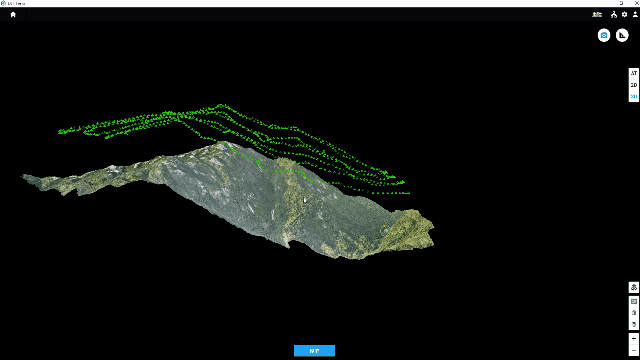
Task: Open the user account icon
Action: click(635, 14)
